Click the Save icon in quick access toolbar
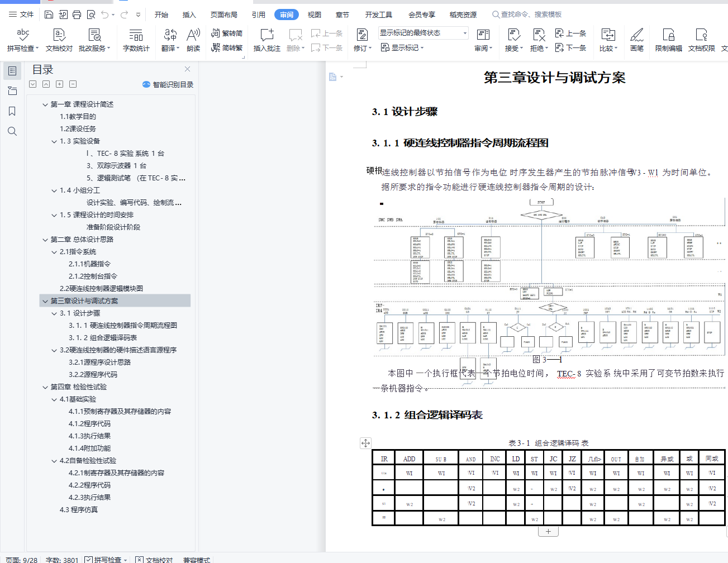This screenshot has height=563, width=728. (x=49, y=15)
